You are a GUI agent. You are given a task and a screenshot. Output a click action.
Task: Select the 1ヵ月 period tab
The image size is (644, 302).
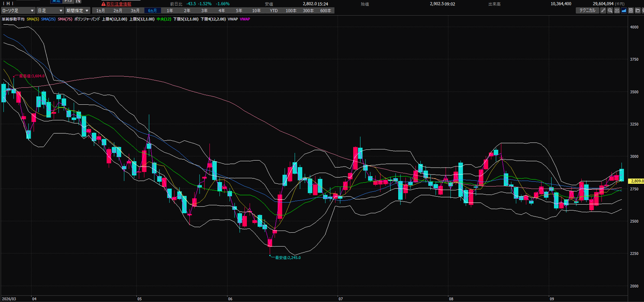click(100, 10)
